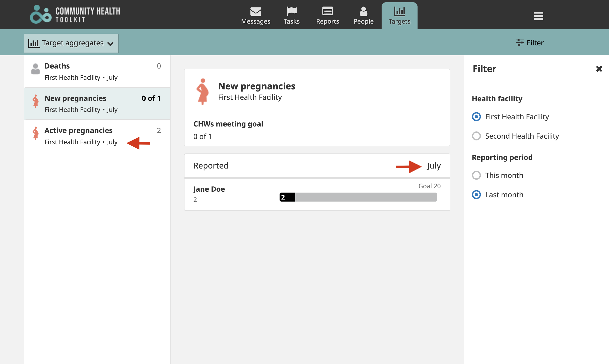This screenshot has width=609, height=364.
Task: Click the Deaths person icon
Action: pos(36,69)
